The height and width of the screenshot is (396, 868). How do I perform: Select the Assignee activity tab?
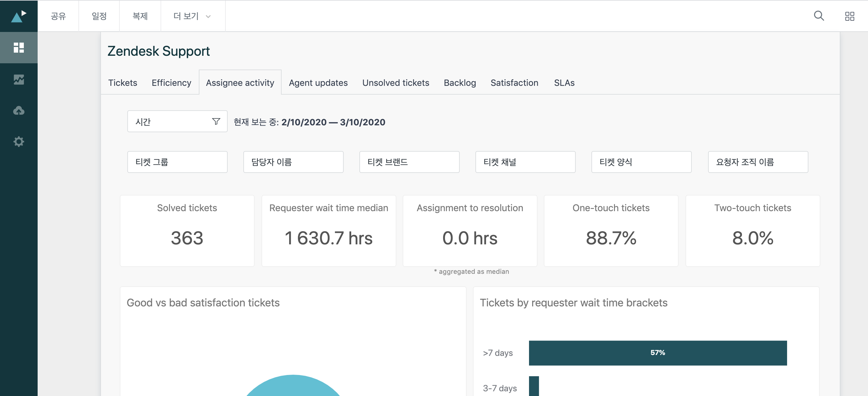(x=240, y=83)
